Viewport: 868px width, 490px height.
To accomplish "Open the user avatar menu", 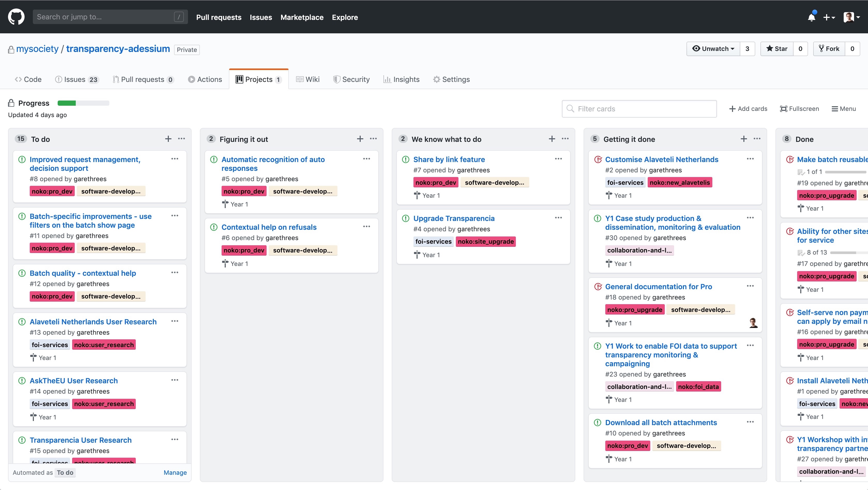I will [852, 17].
